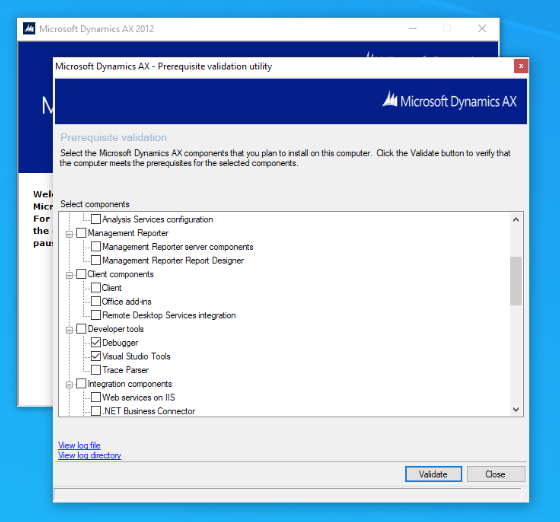This screenshot has height=522, width=560.
Task: Check Management Reporter Report Designer
Action: tap(96, 260)
